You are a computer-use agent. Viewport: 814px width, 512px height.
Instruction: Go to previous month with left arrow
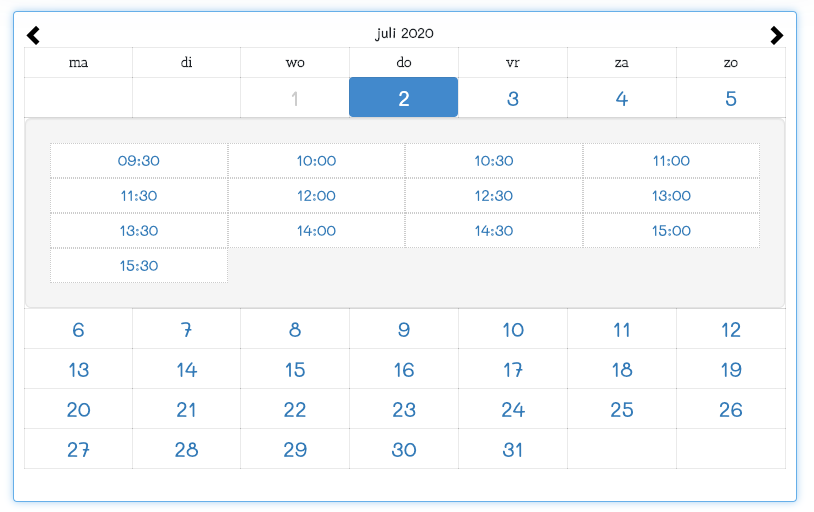[33, 35]
